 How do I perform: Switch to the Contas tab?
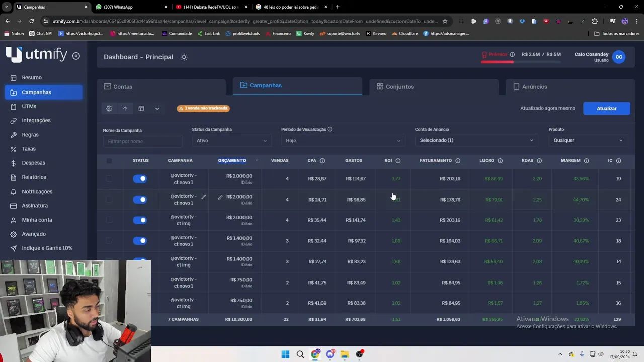tap(161, 87)
